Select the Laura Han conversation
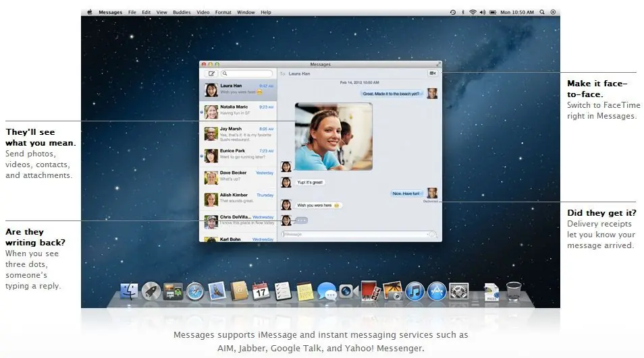This screenshot has height=358, width=644. pos(238,90)
